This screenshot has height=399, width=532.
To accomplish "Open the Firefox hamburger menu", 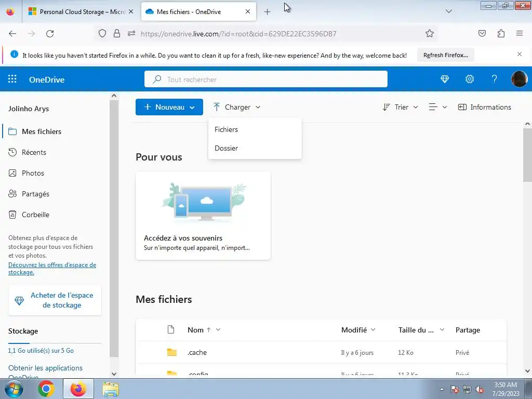I will click(520, 33).
